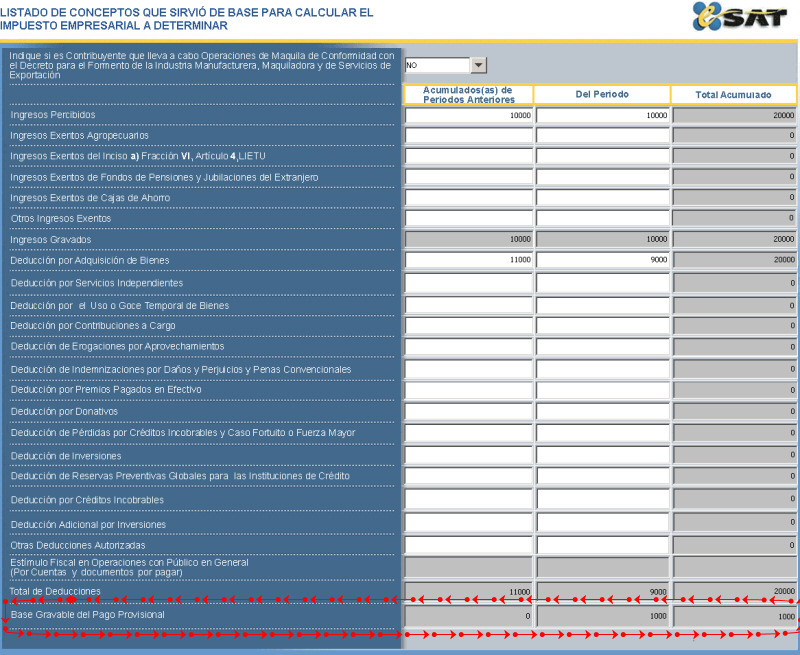Click the 'LISTADO DE CONCEPTOS' page heading
This screenshot has width=800, height=655.
click(187, 19)
